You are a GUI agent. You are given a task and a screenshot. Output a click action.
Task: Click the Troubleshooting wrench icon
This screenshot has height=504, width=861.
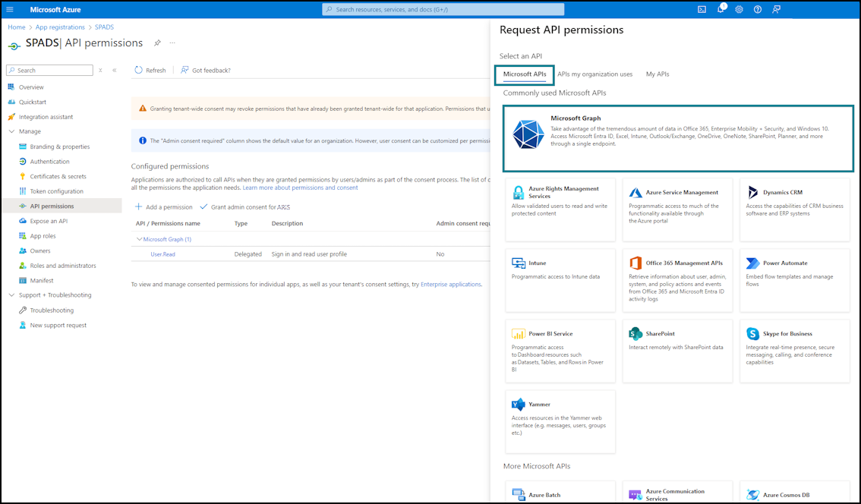[23, 310]
